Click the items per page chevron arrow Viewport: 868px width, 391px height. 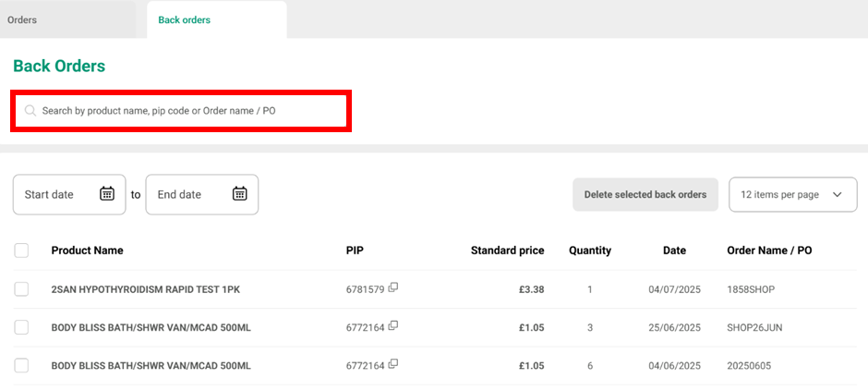tap(838, 195)
